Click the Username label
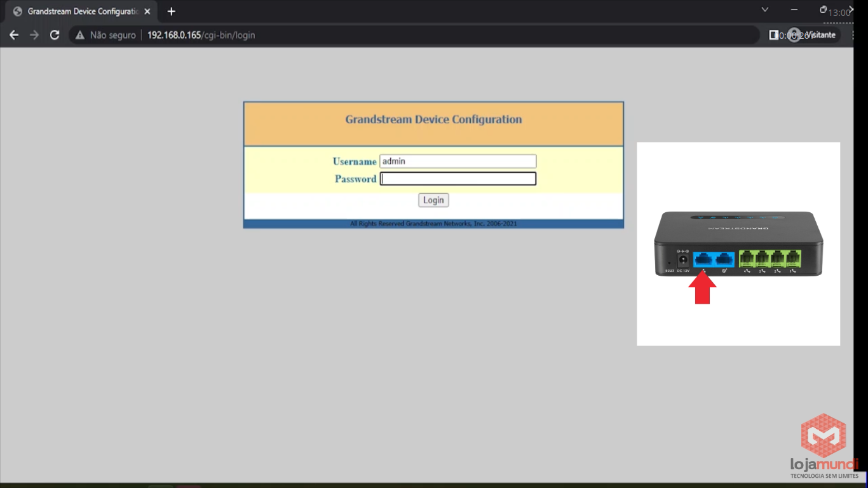The height and width of the screenshot is (488, 868). coord(355,161)
